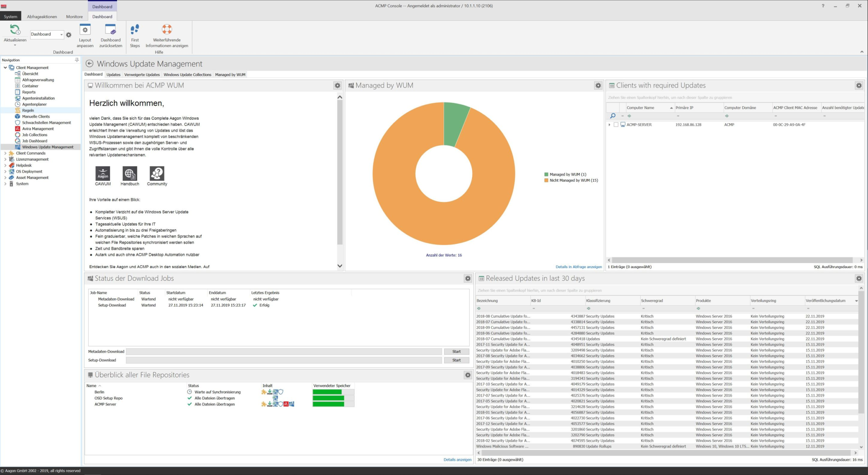Click Details anzeigen link under File Repositories
Image resolution: width=868 pixels, height=475 pixels.
(457, 460)
